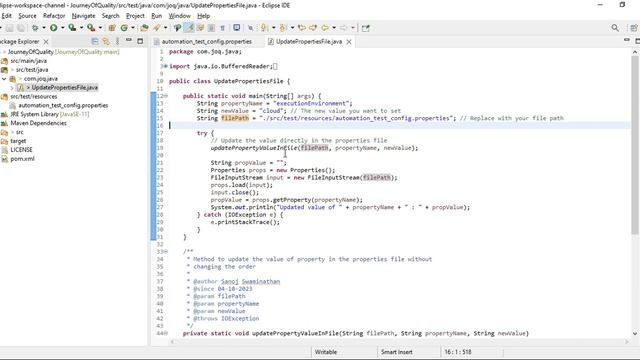Collapse the Javadoc comment at line 33
Viewport: 640px width, 360px height.
point(165,251)
